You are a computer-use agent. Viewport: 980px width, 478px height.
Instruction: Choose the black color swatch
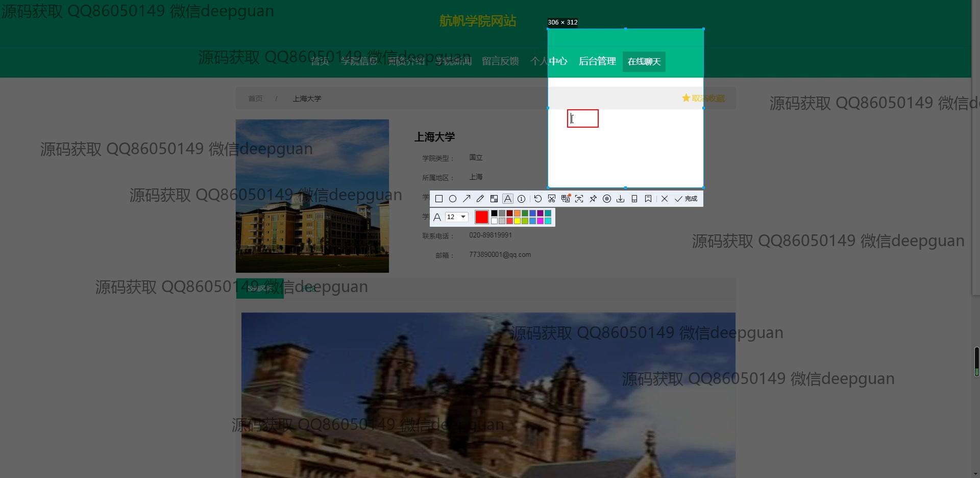tap(494, 213)
